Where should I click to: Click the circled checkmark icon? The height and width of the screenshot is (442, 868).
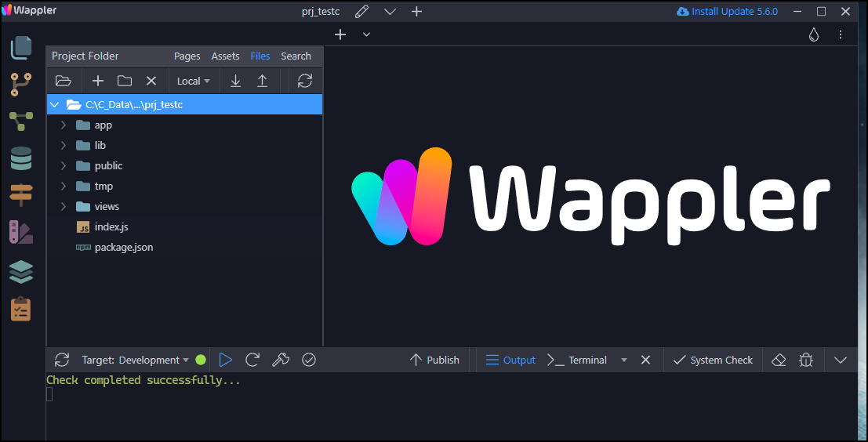coord(309,360)
